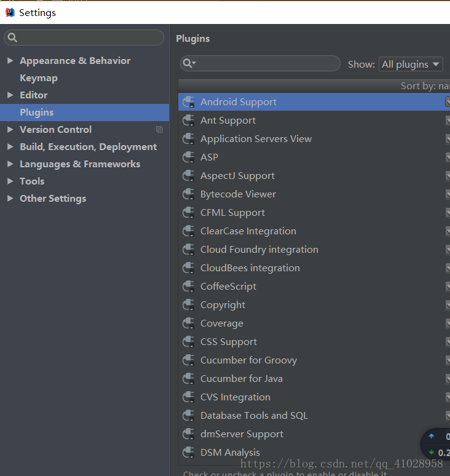Select the CFML Support row
This screenshot has height=476, width=450.
314,213
